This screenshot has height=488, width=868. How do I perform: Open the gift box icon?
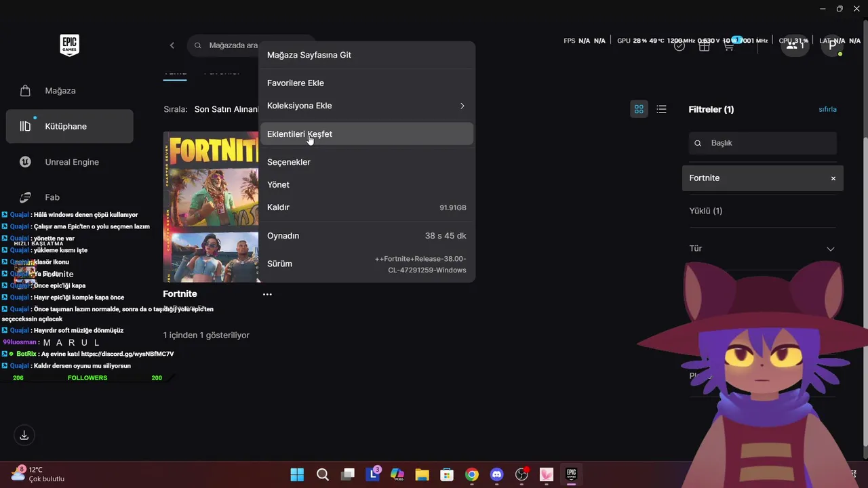[x=705, y=45]
